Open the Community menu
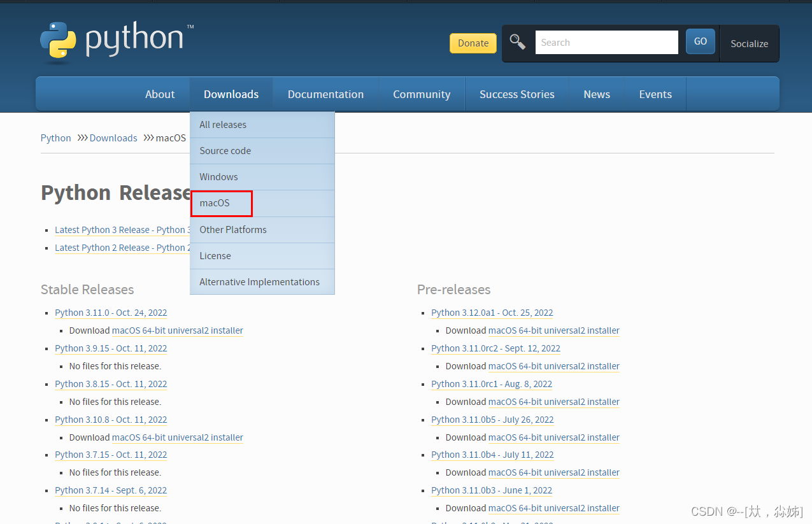The width and height of the screenshot is (812, 524). pyautogui.click(x=422, y=94)
